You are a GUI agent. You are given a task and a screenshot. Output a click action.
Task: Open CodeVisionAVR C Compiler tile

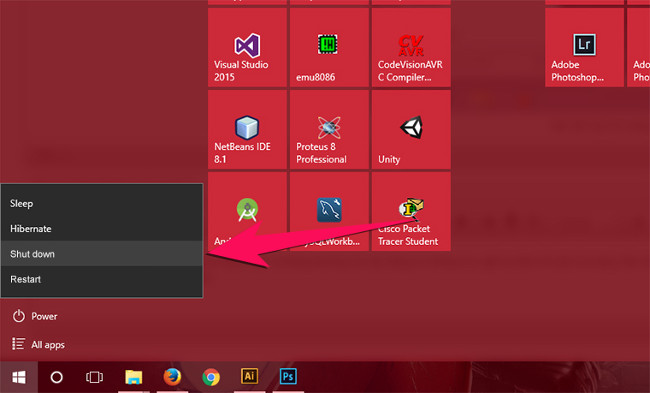pos(411,47)
